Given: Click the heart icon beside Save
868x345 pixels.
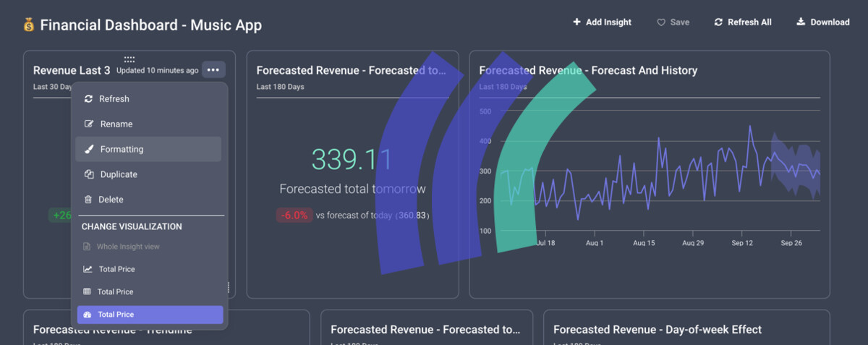Looking at the screenshot, I should pyautogui.click(x=660, y=22).
